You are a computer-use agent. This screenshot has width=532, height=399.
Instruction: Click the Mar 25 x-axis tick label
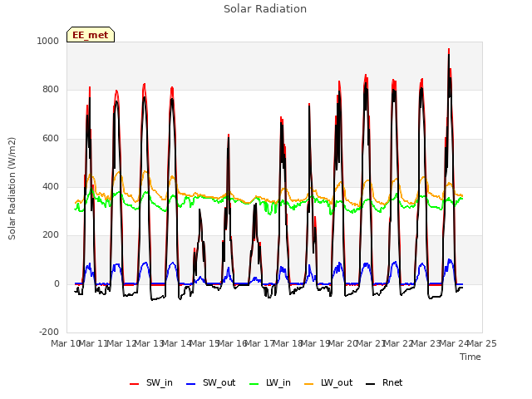[482, 343]
